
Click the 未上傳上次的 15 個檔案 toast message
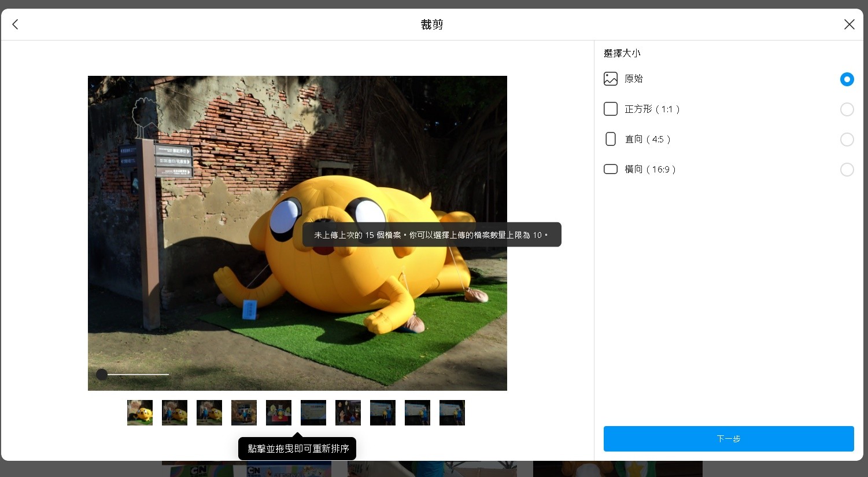click(432, 234)
